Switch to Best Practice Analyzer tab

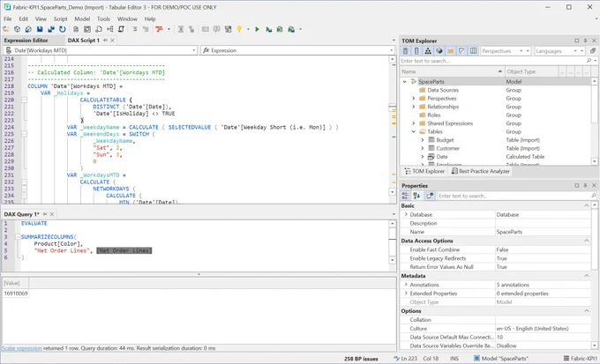[480, 171]
